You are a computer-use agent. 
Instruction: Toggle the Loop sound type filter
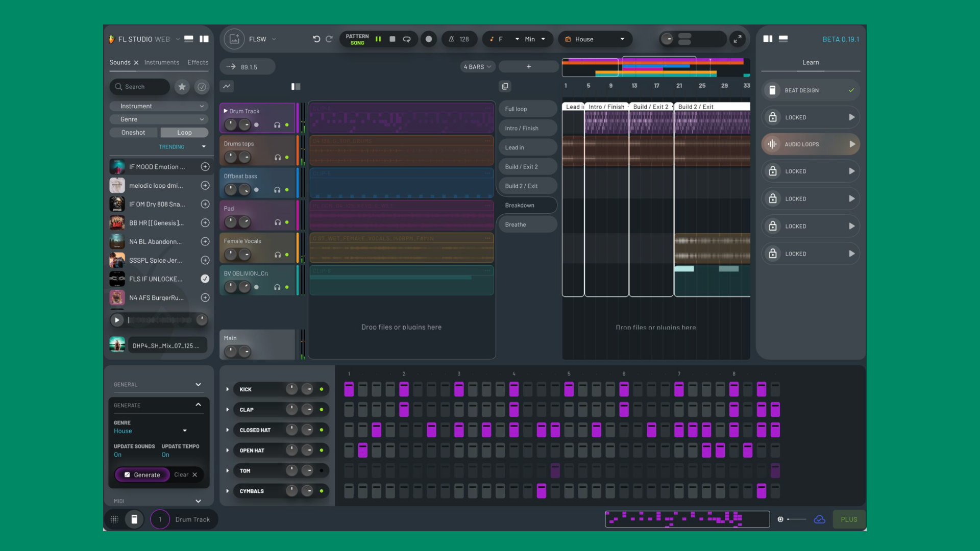pos(184,133)
